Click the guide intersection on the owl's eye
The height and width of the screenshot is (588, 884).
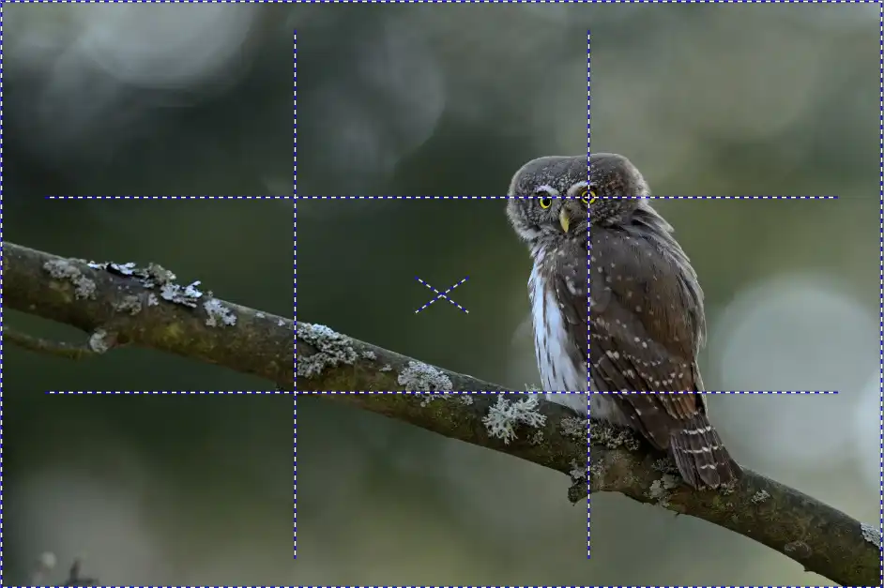coord(588,197)
